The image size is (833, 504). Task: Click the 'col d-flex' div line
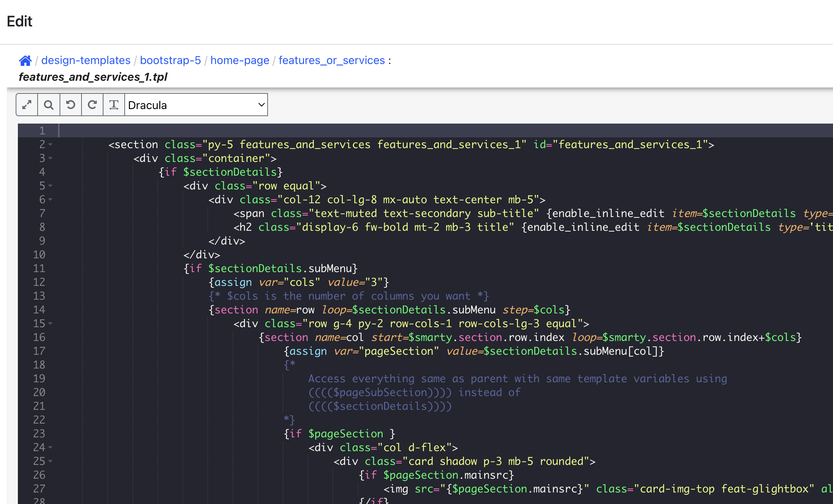(x=383, y=447)
